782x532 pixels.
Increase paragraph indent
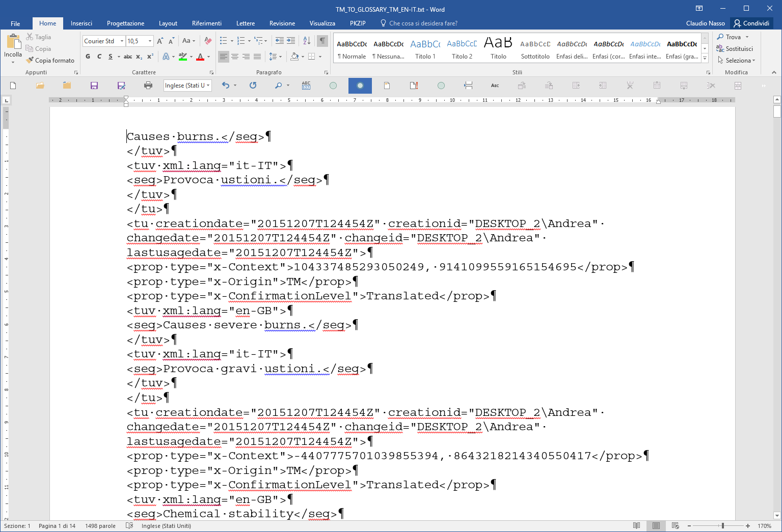(291, 41)
